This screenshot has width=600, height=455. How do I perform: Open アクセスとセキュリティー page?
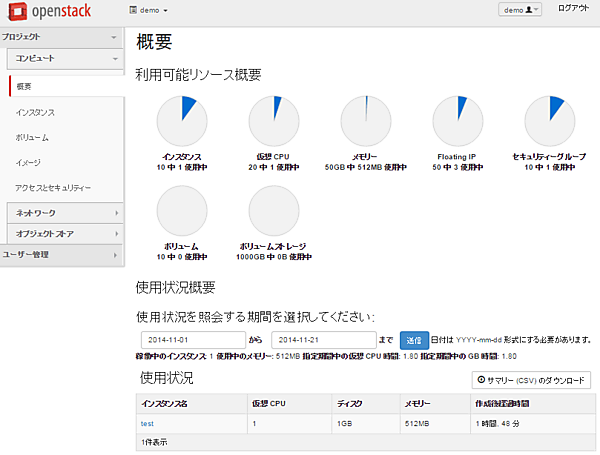pyautogui.click(x=53, y=188)
